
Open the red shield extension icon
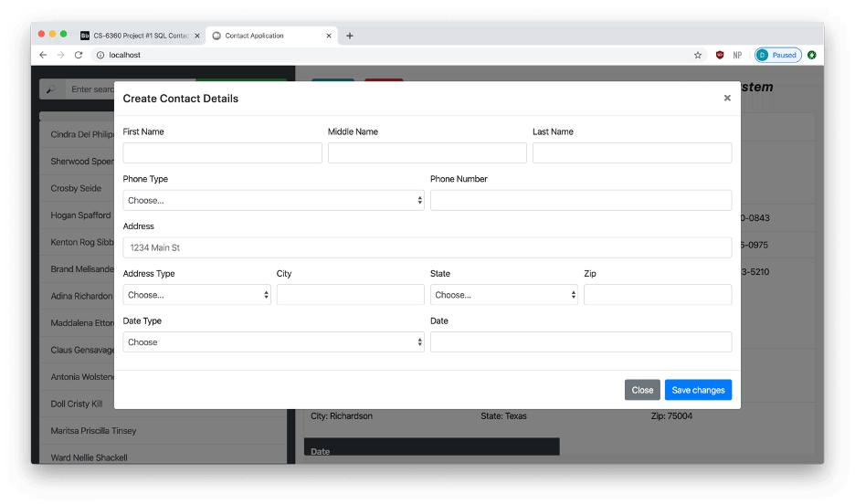[720, 55]
